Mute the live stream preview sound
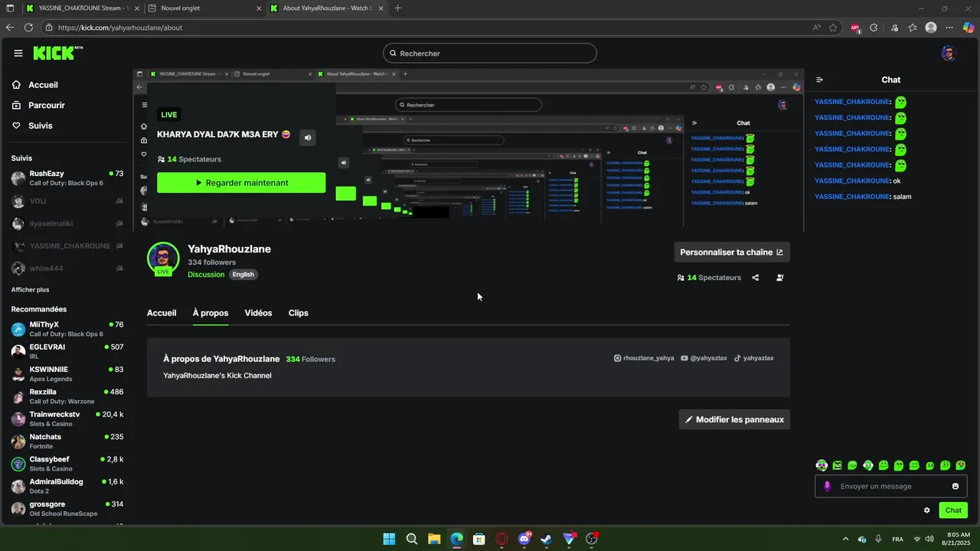 [308, 138]
